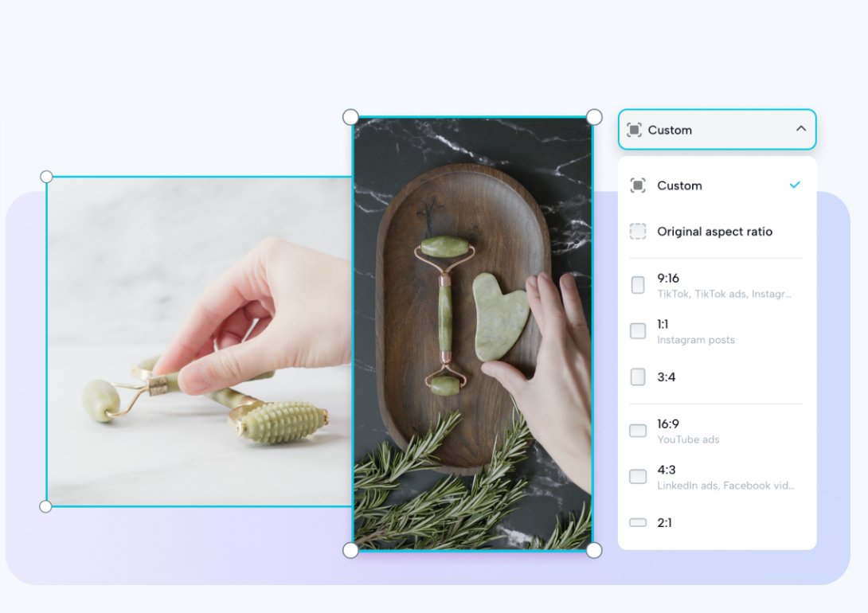This screenshot has width=868, height=613.
Task: Click 'YouTube ads' subtitle text
Action: 688,439
